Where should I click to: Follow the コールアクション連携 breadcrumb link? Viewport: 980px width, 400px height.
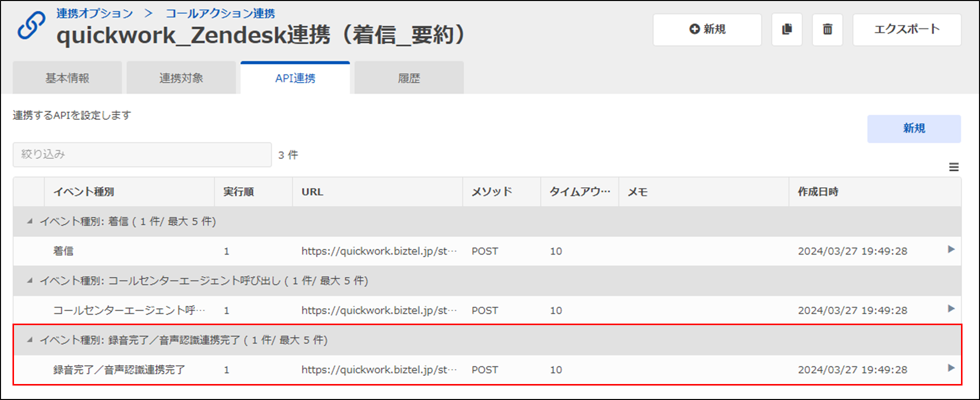click(220, 13)
